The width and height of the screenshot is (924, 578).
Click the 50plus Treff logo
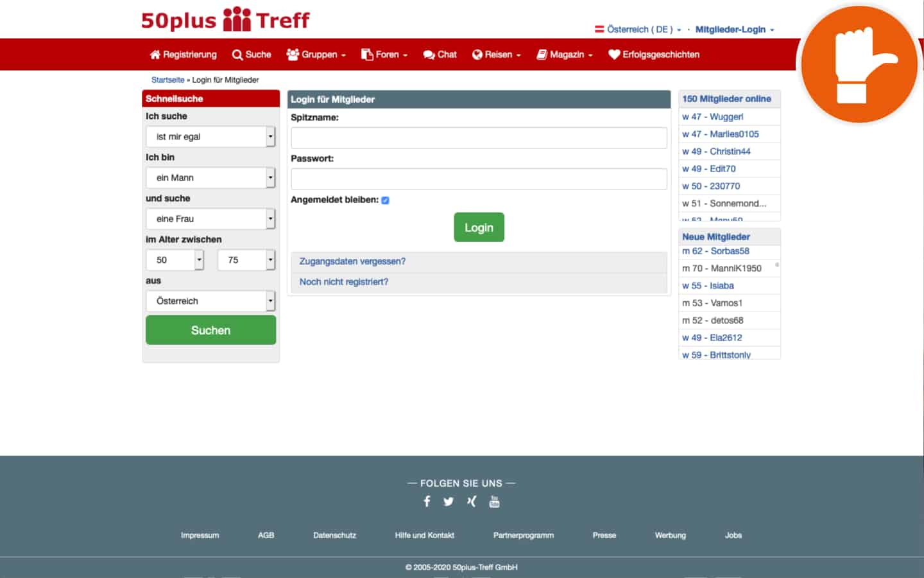click(225, 20)
